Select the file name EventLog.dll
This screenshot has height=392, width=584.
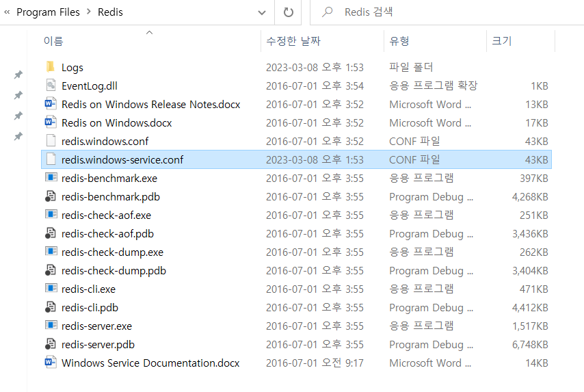click(x=90, y=86)
